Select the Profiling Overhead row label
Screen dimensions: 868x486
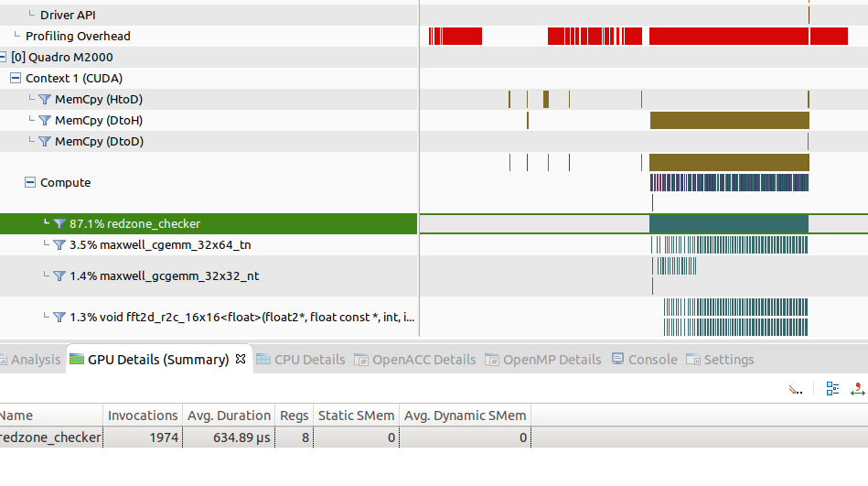point(78,36)
